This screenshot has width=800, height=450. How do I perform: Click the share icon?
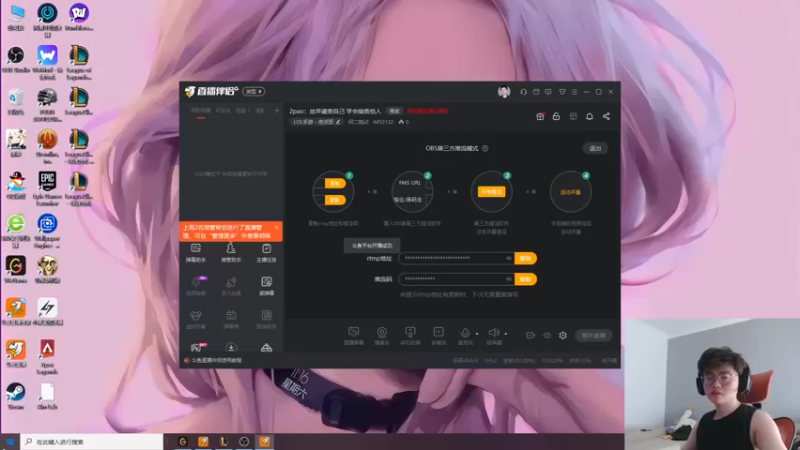(606, 116)
